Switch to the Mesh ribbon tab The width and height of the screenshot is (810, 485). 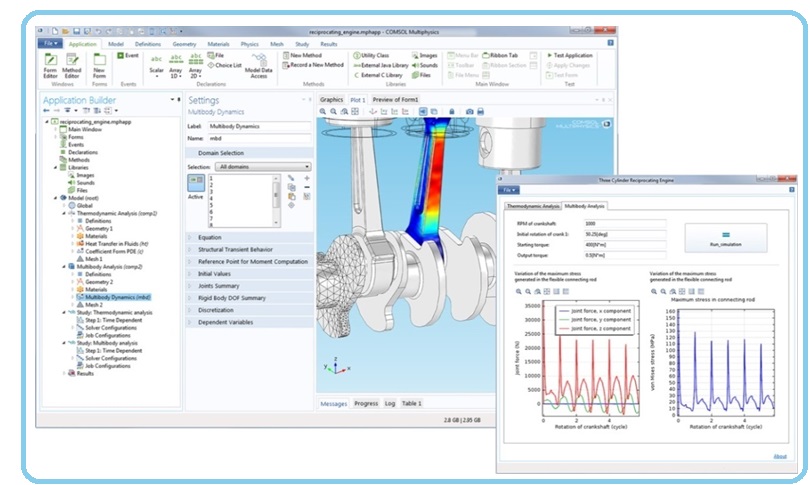click(x=276, y=44)
